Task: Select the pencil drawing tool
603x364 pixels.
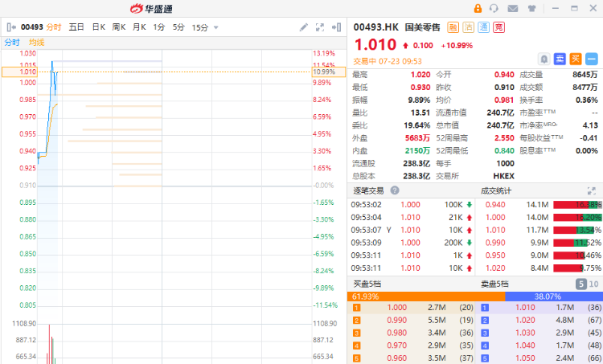Action: click(304, 27)
